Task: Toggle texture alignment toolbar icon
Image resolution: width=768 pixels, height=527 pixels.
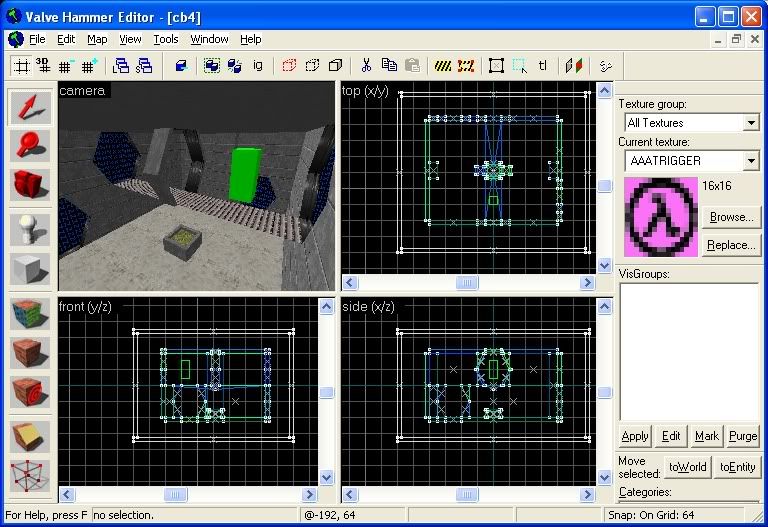Action: [574, 66]
